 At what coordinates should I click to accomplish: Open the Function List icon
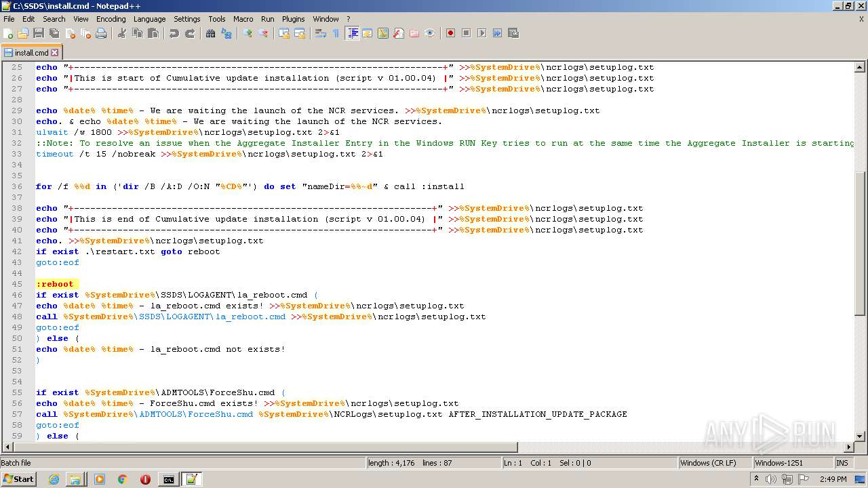pyautogui.click(x=399, y=33)
